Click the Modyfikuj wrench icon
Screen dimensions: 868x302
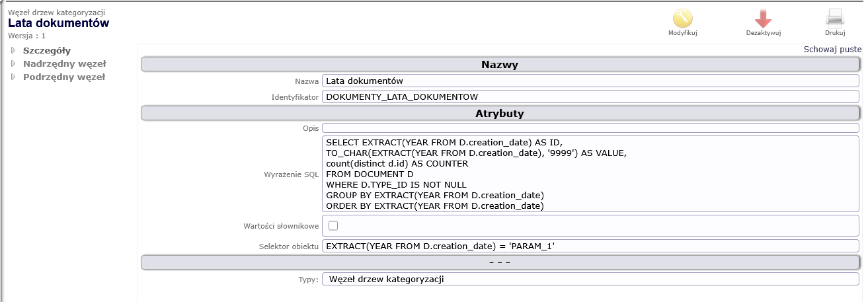coord(682,19)
